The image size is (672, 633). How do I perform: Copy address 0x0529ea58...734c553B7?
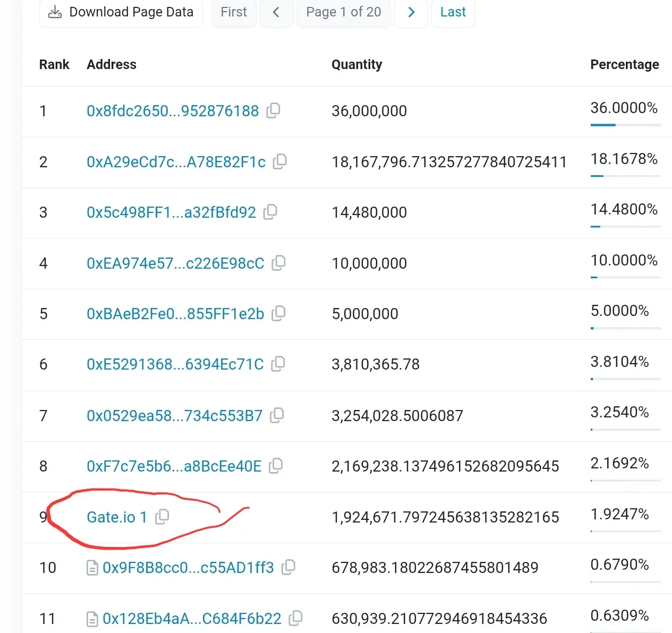[277, 415]
